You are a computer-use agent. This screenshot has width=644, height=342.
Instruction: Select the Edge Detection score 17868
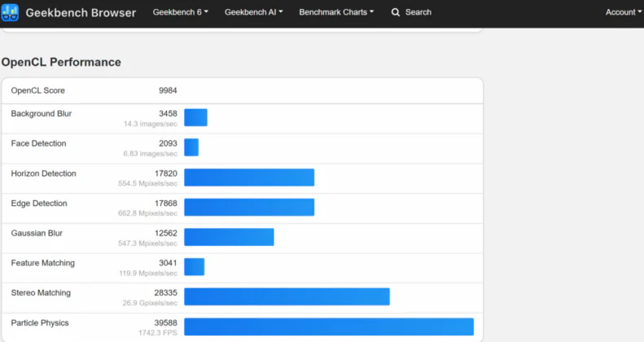pos(166,204)
